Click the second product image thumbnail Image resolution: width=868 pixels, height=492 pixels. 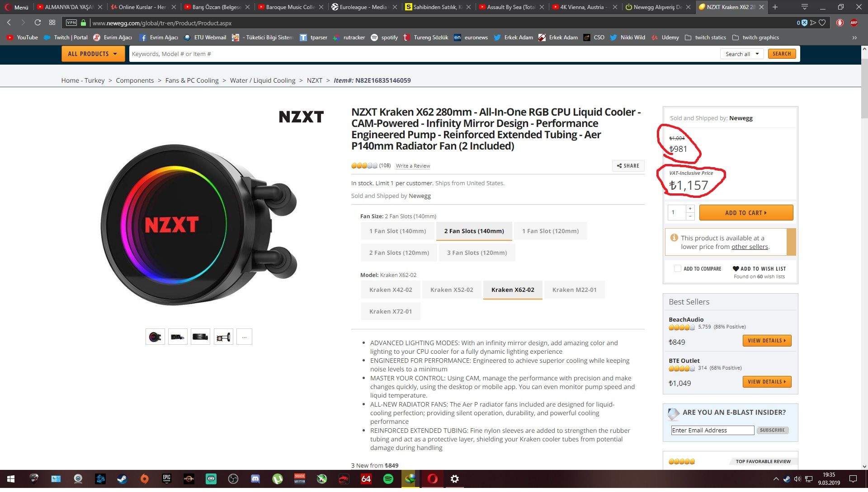click(x=178, y=337)
